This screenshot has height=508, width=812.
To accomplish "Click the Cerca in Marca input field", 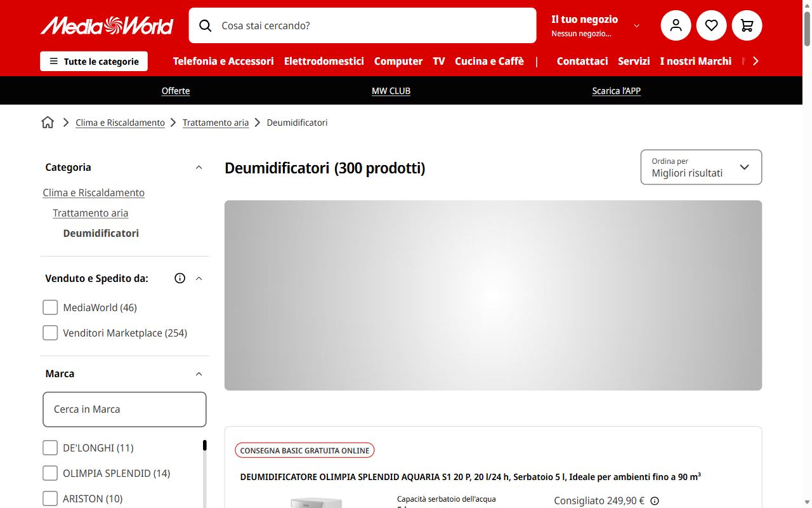I will 124,409.
